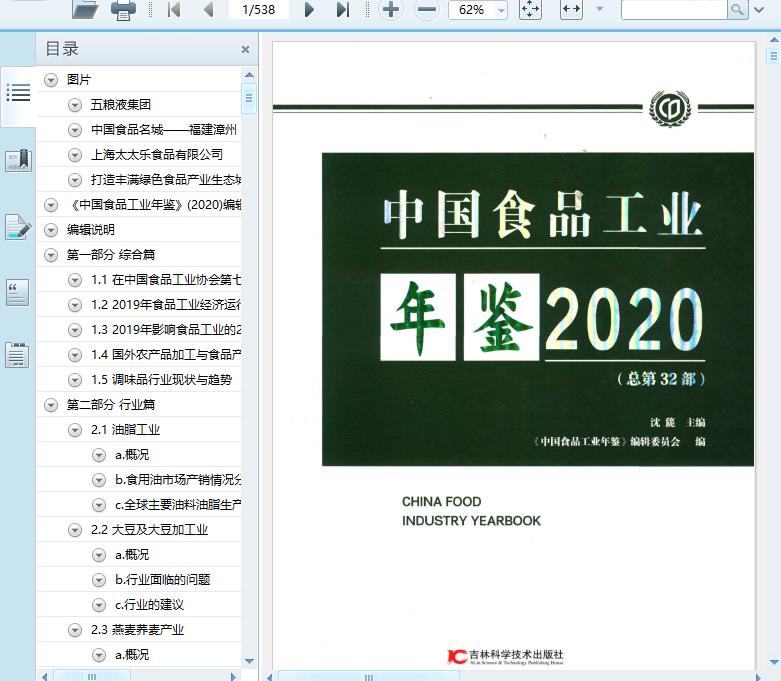Click the document horizontal scrollbar thumb
Viewport: 781px width, 681px height.
tap(369, 677)
